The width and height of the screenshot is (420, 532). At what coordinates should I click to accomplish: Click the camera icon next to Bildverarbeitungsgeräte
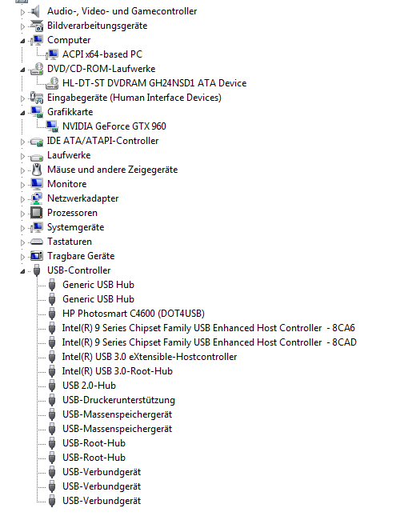[x=37, y=26]
